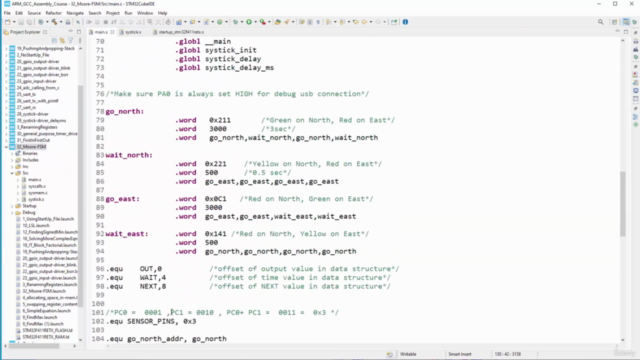Viewport: 640px width, 360px height.
Task: Collapse the Src folder
Action: click(12, 173)
